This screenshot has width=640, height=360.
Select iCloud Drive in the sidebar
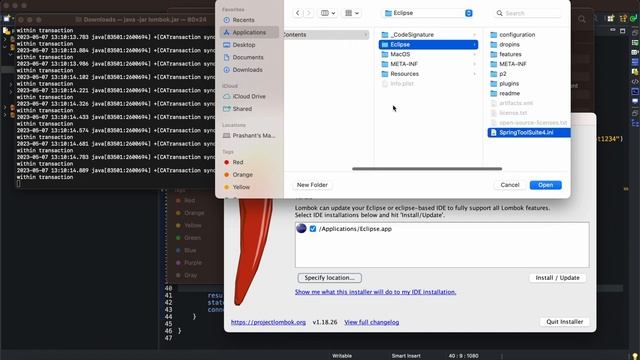click(x=249, y=96)
